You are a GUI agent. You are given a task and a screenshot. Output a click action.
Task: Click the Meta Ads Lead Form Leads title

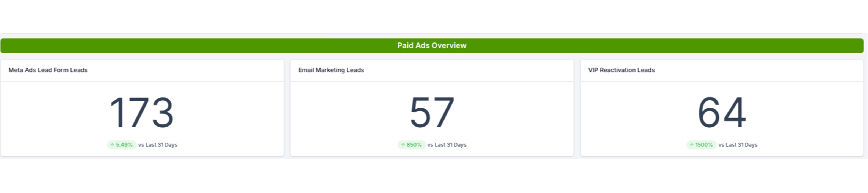pyautogui.click(x=48, y=70)
